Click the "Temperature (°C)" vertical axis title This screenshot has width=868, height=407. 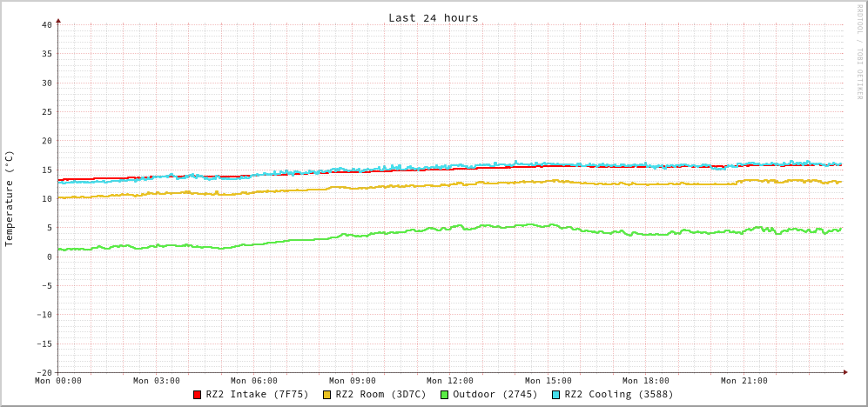point(10,198)
